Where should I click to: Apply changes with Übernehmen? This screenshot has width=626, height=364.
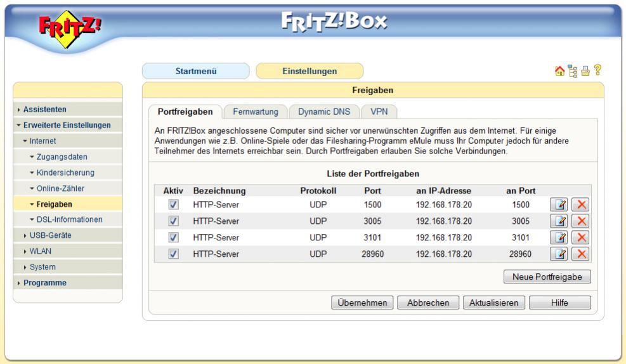(362, 302)
